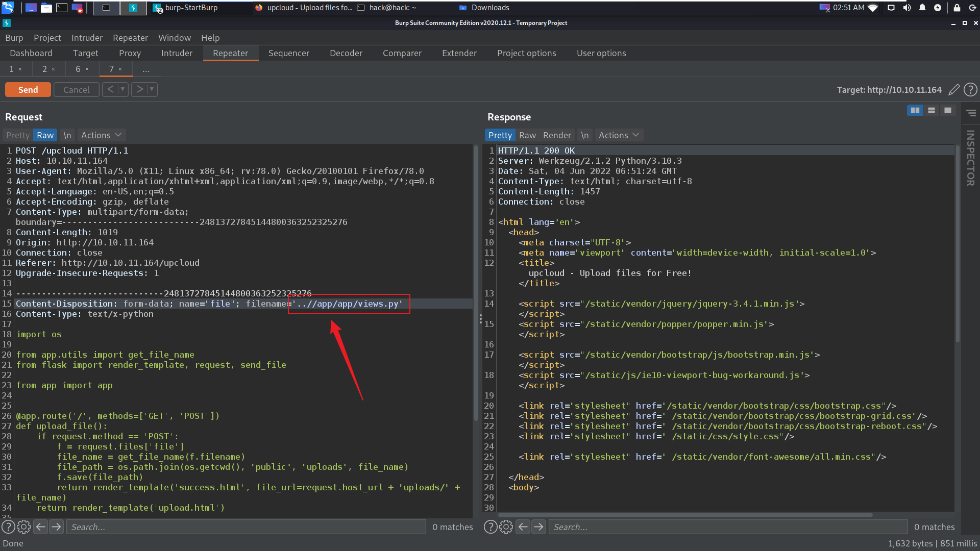Expand the Inspector panel menu icon
Image resolution: width=980 pixels, height=551 pixels.
coord(971,113)
